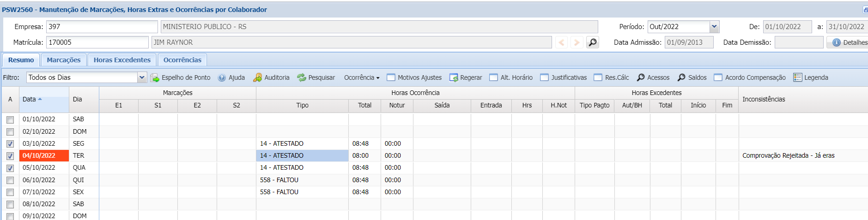
Task: Click the H.Not column header
Action: pyautogui.click(x=558, y=106)
